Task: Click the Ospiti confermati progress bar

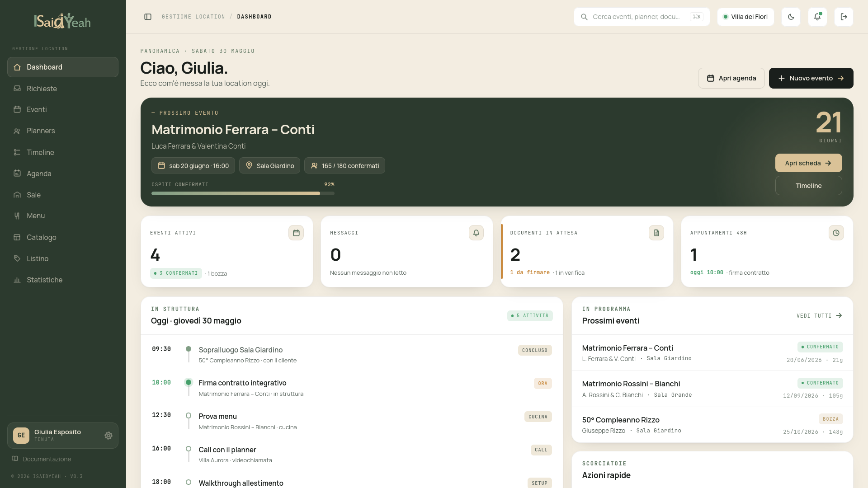Action: click(243, 193)
